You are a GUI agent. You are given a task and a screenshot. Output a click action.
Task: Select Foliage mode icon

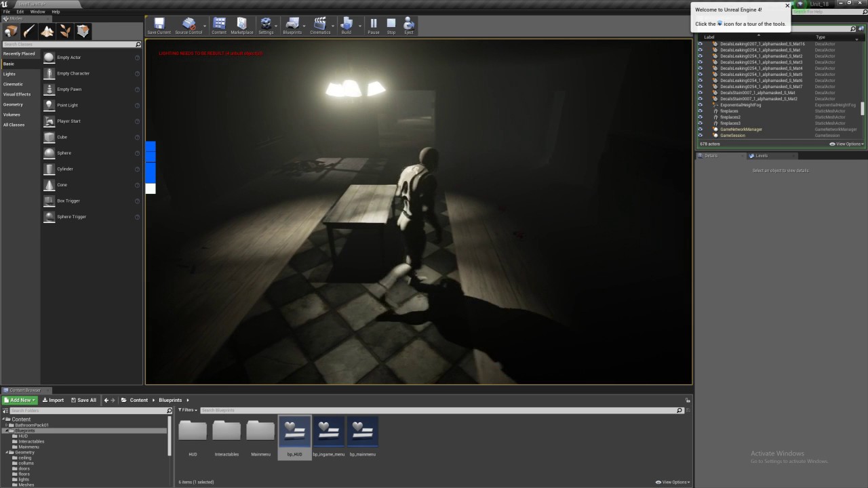pyautogui.click(x=65, y=31)
